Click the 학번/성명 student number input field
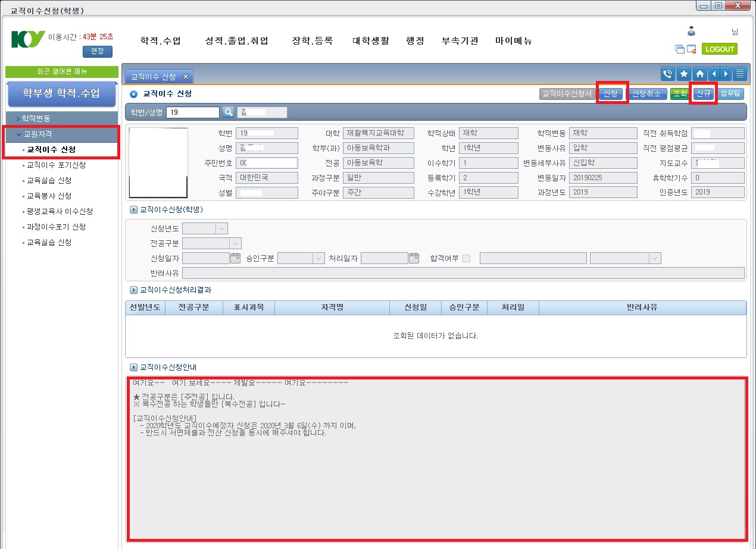The height and width of the screenshot is (549, 756). pyautogui.click(x=193, y=112)
